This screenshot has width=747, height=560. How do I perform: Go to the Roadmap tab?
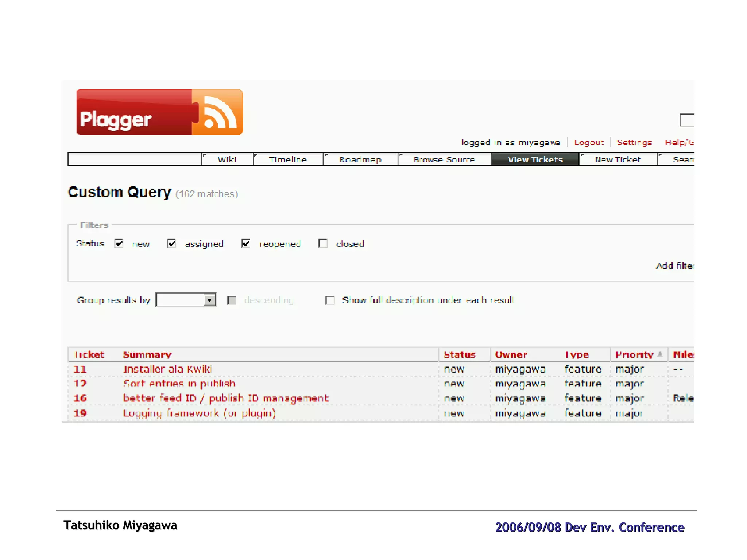coord(360,159)
